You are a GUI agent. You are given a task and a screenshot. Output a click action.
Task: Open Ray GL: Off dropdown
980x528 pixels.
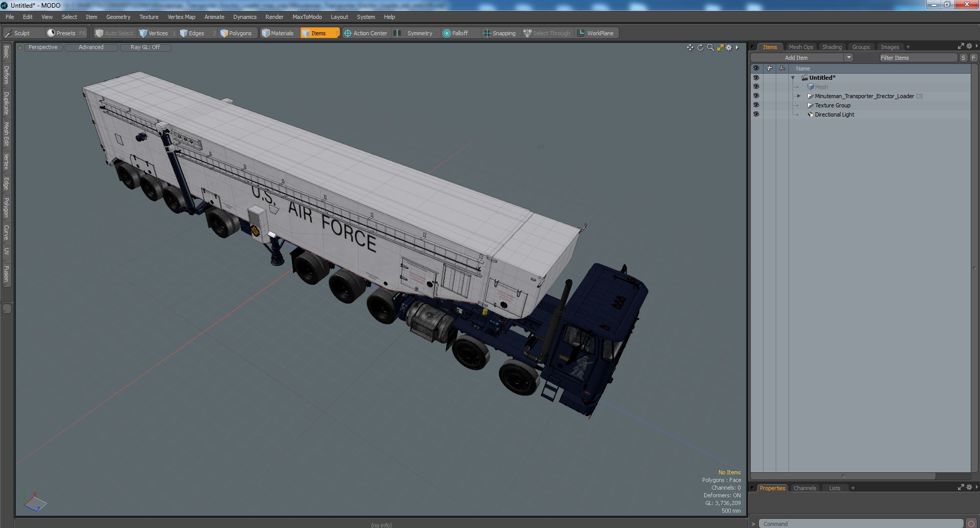[145, 47]
